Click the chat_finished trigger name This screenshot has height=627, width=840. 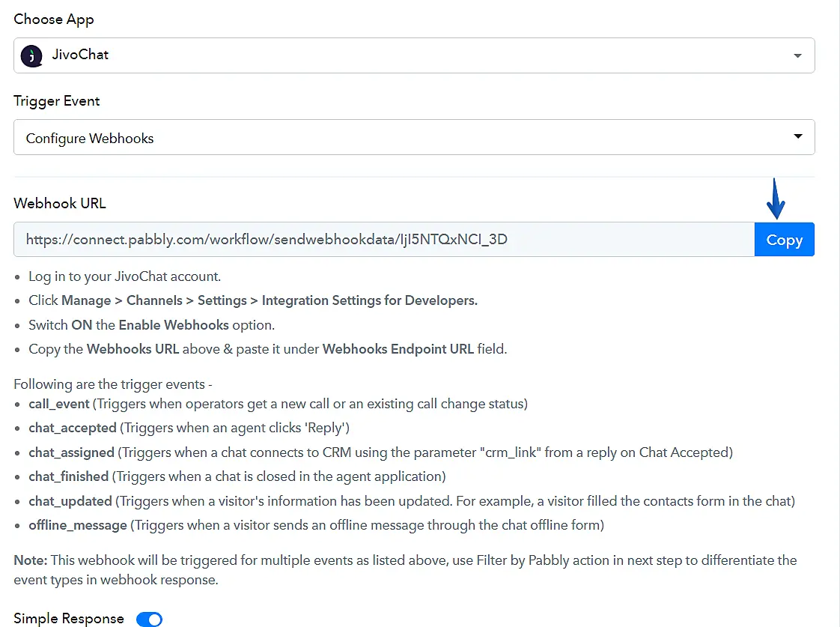(x=69, y=476)
